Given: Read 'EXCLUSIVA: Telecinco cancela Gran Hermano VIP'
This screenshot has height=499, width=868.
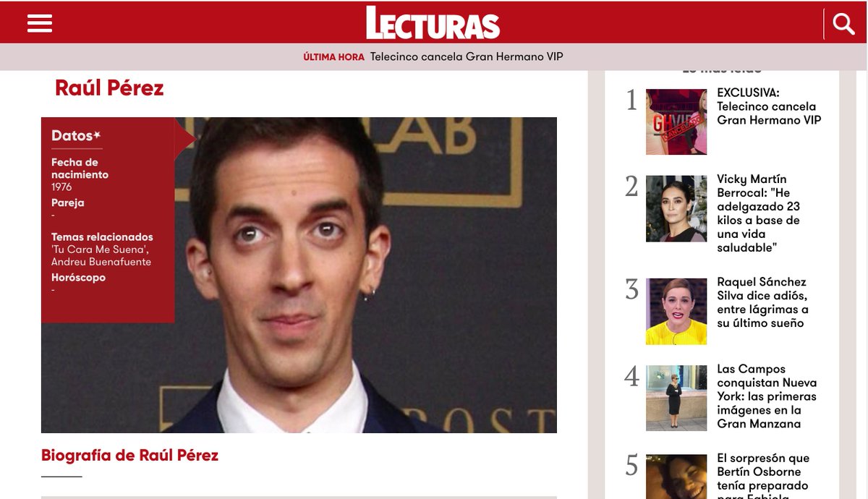Looking at the screenshot, I should coord(769,106).
